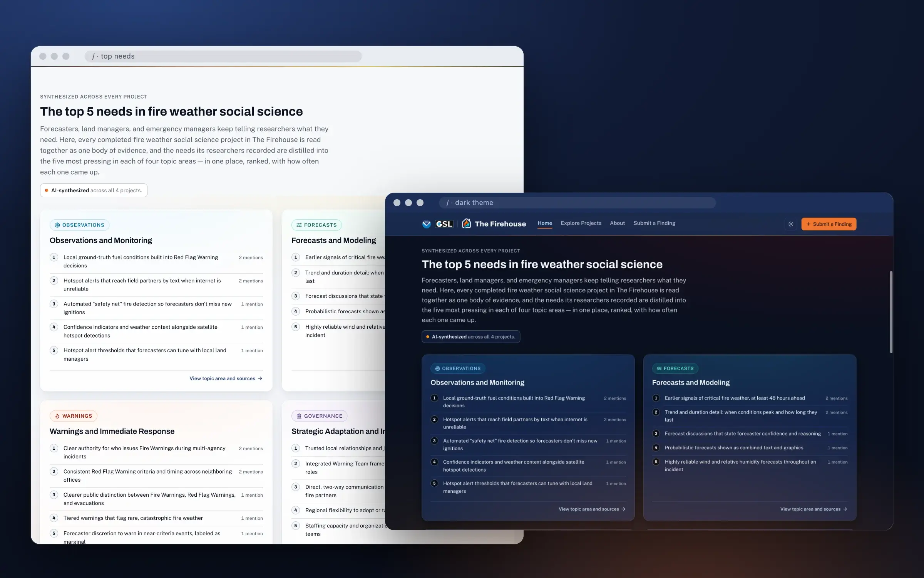Image resolution: width=924 pixels, height=578 pixels.
Task: Select 'Forecast discussions that state forecaster confidence' dark row
Action: coord(750,434)
